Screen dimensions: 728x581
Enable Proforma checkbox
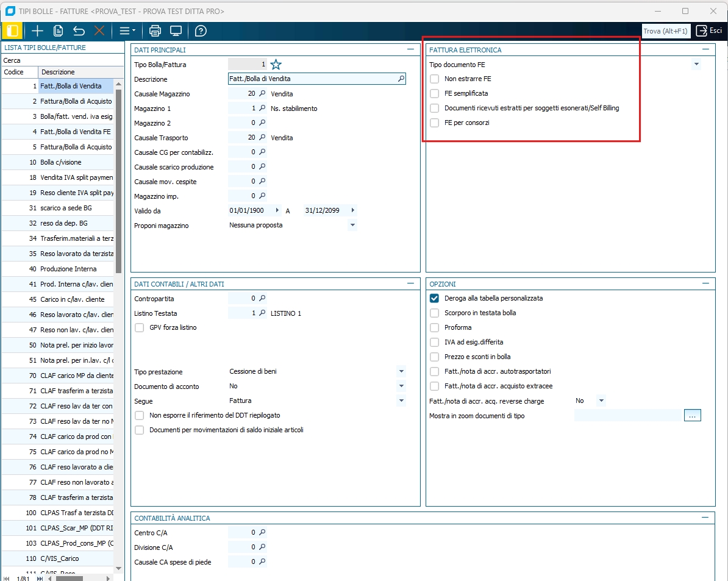(x=435, y=327)
